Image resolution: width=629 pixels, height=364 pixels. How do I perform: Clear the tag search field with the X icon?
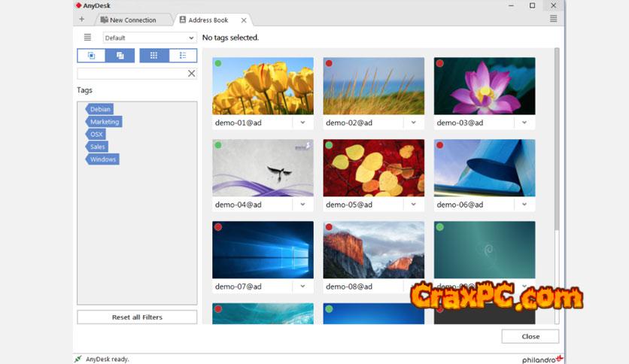click(191, 74)
